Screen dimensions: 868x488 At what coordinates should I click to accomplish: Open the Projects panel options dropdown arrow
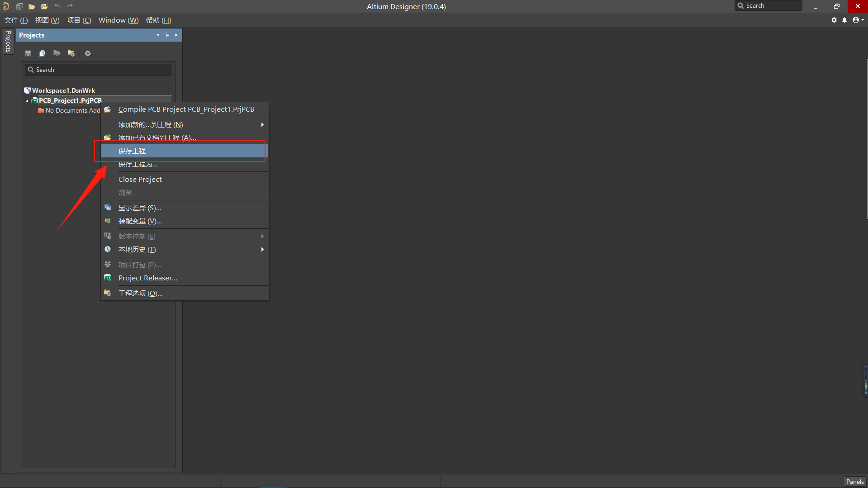click(x=158, y=35)
